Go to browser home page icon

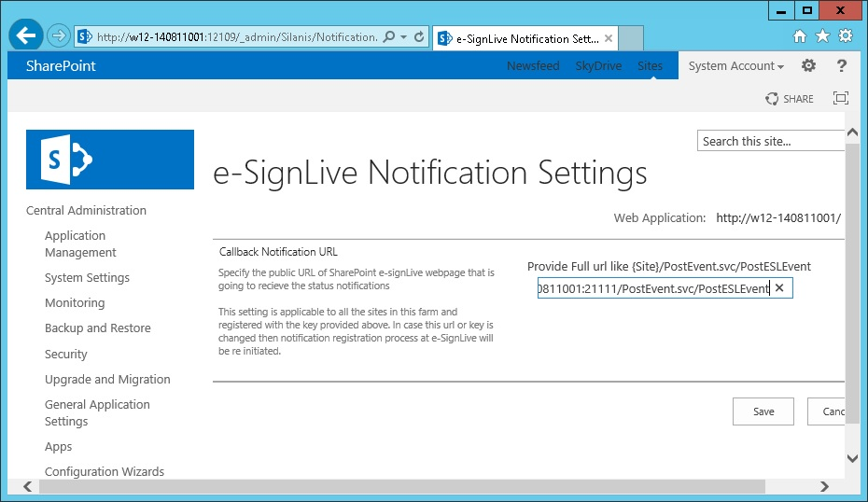800,36
